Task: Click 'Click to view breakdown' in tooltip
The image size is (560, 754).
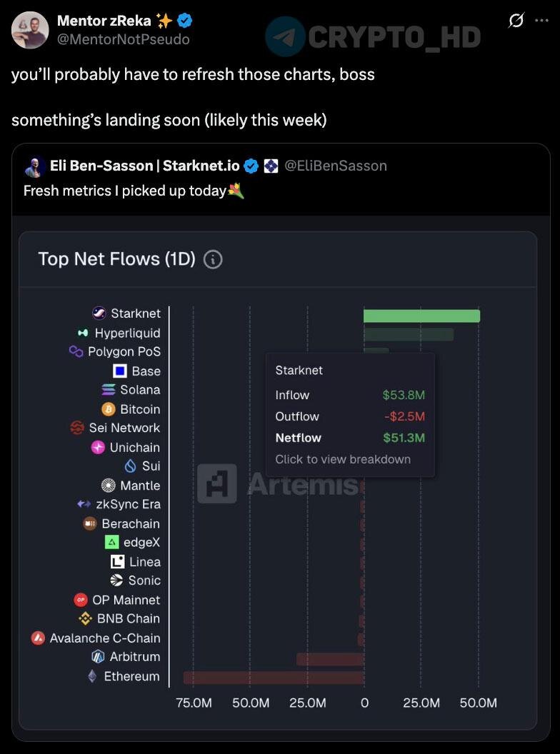Action: pyautogui.click(x=343, y=459)
